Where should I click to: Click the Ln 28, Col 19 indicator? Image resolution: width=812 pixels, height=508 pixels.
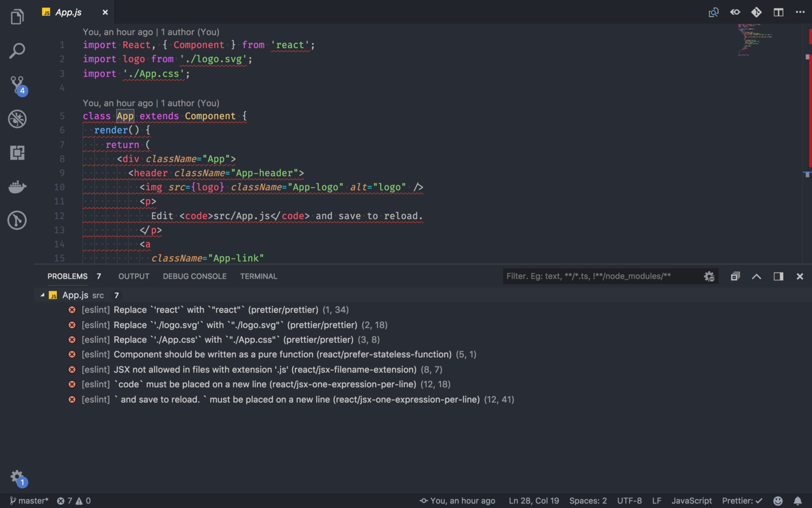coord(534,501)
